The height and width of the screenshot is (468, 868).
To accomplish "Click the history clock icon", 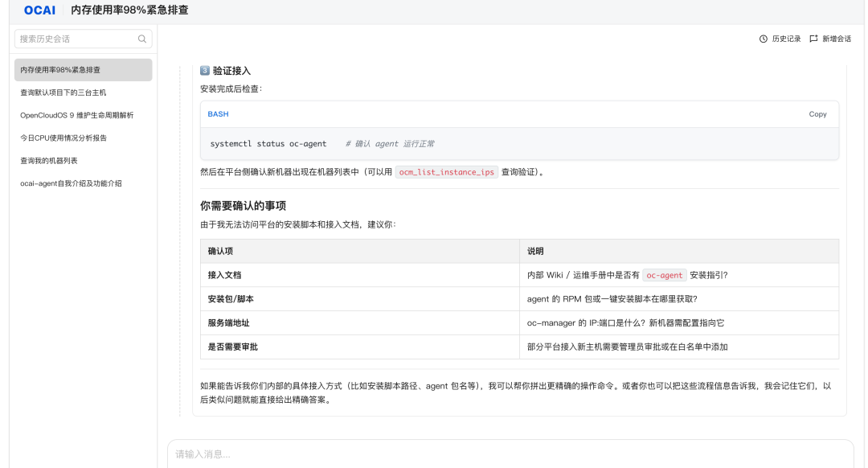I will [x=764, y=39].
